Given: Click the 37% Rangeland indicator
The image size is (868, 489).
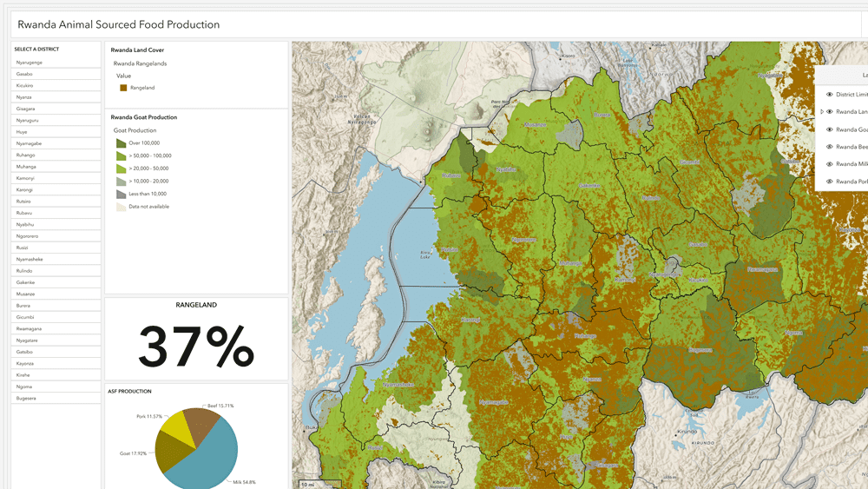Looking at the screenshot, I should click(x=196, y=346).
